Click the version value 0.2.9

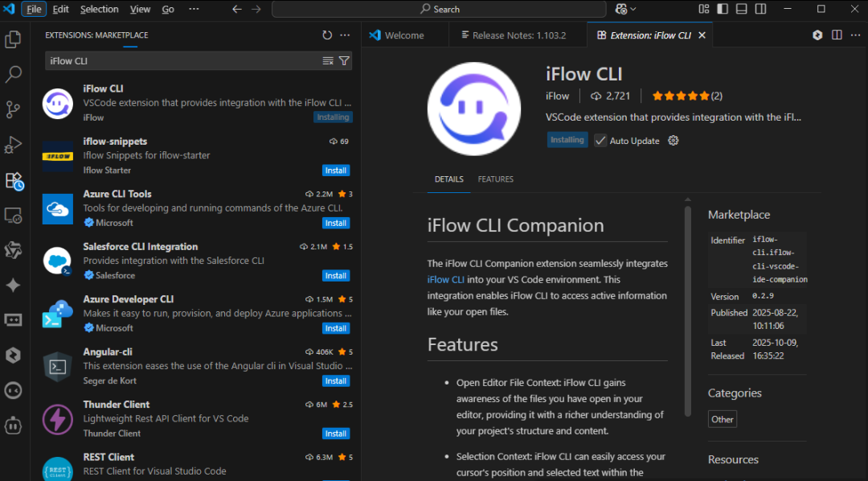coord(763,297)
